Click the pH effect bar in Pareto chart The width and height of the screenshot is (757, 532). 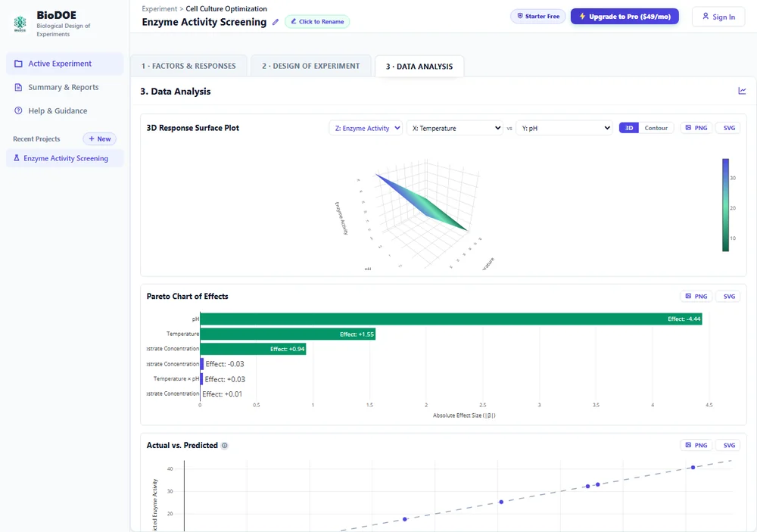click(x=451, y=319)
